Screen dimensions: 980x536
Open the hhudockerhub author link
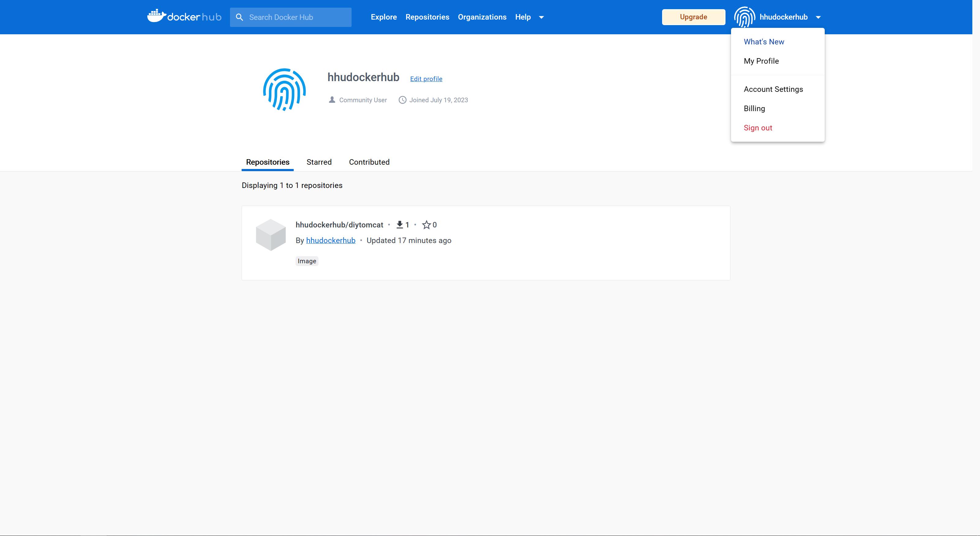(x=331, y=241)
